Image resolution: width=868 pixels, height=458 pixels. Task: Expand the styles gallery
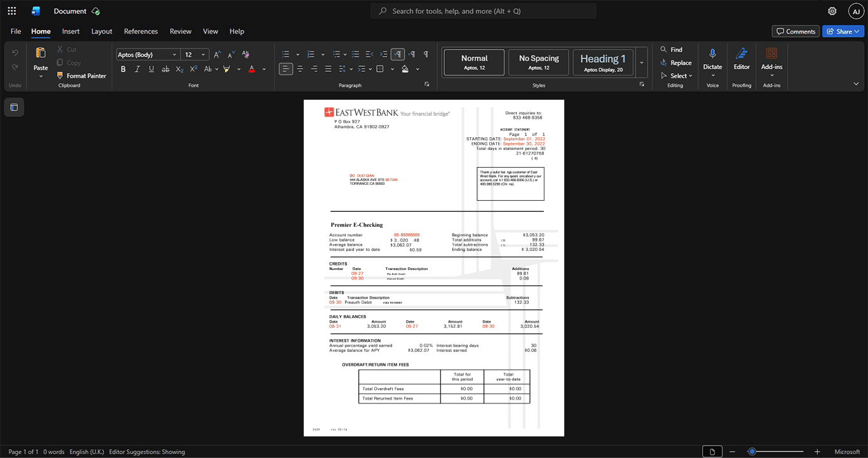coord(642,62)
